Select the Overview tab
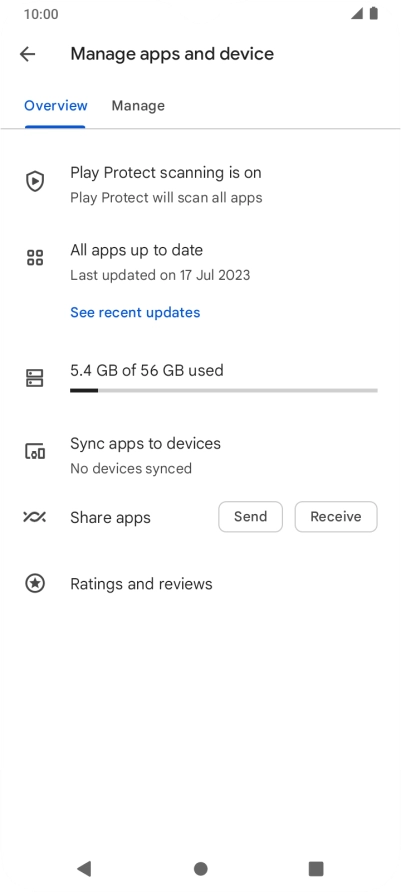This screenshot has width=401, height=892. pyautogui.click(x=56, y=106)
